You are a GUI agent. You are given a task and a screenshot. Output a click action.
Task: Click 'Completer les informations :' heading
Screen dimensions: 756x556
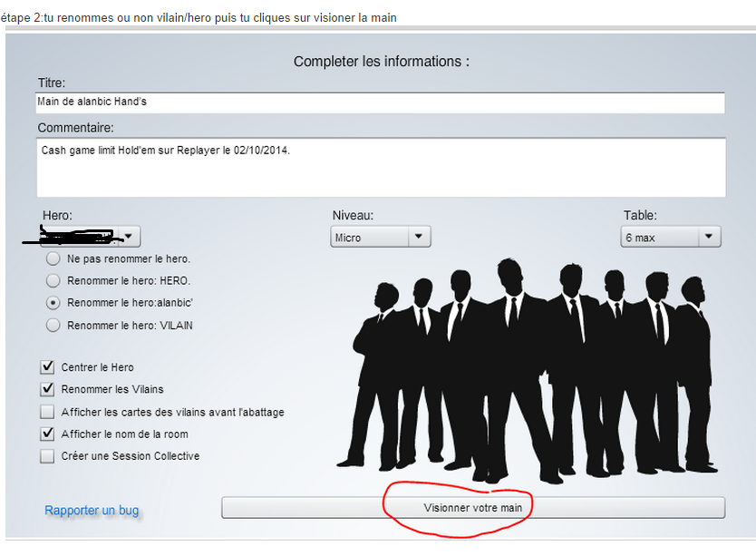tap(382, 62)
